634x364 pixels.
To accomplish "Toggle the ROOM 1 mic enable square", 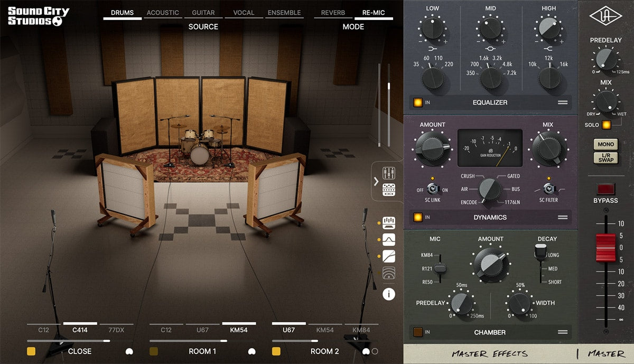I will 154,351.
